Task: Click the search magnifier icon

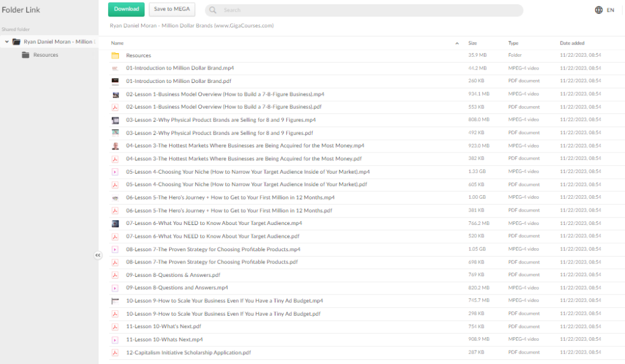Action: (x=213, y=10)
